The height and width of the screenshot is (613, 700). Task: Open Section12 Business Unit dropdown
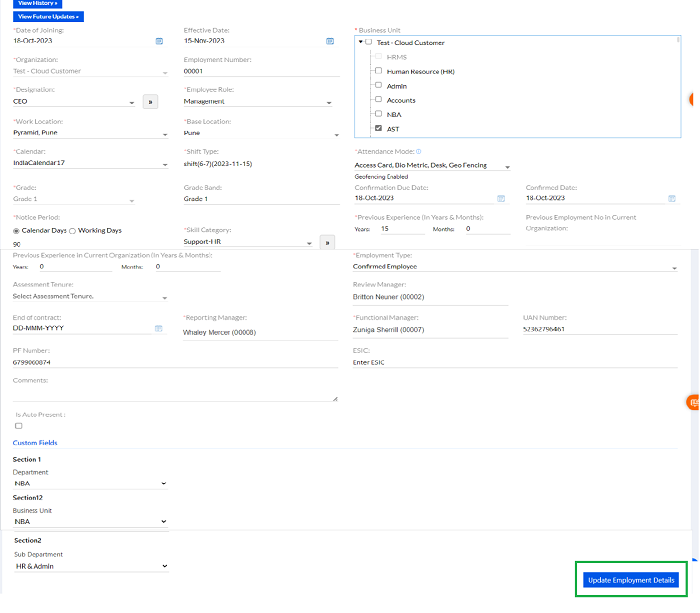pos(91,521)
